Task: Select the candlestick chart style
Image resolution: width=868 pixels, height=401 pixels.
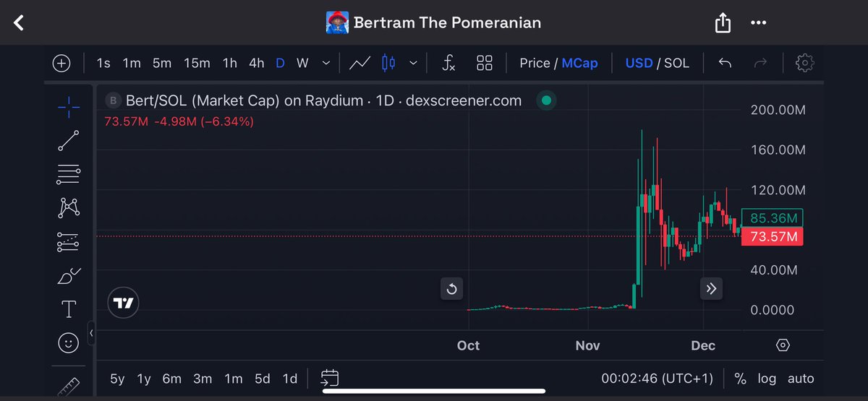Action: 388,63
